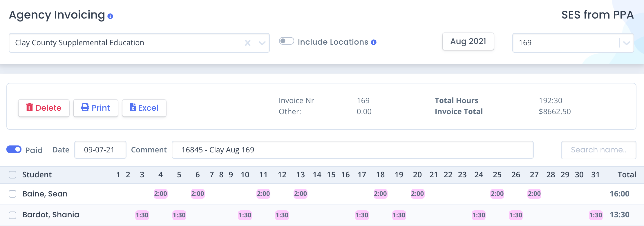Image resolution: width=644 pixels, height=226 pixels.
Task: Click Baine, Sean's 16:00 total
Action: click(x=620, y=194)
